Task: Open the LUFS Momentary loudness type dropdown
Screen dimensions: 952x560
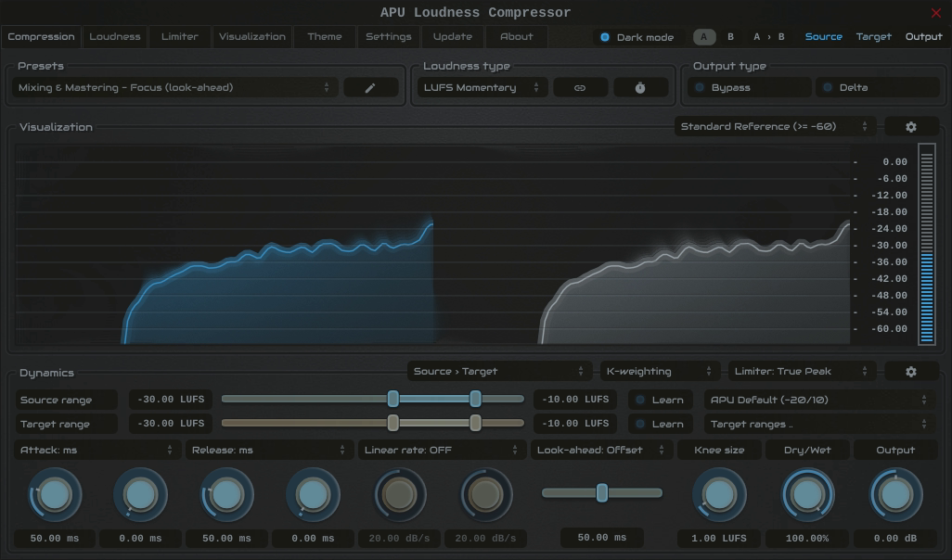Action: pos(482,88)
